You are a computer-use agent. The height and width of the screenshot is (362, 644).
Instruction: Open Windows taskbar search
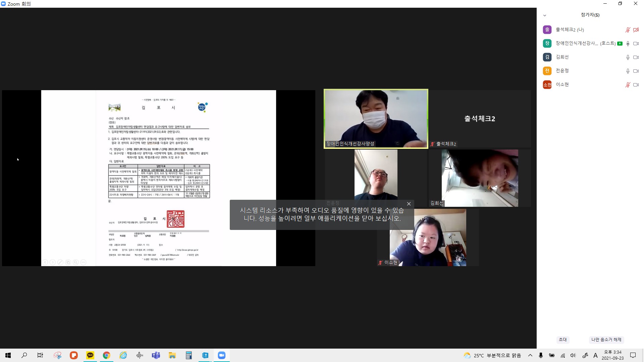(x=24, y=355)
